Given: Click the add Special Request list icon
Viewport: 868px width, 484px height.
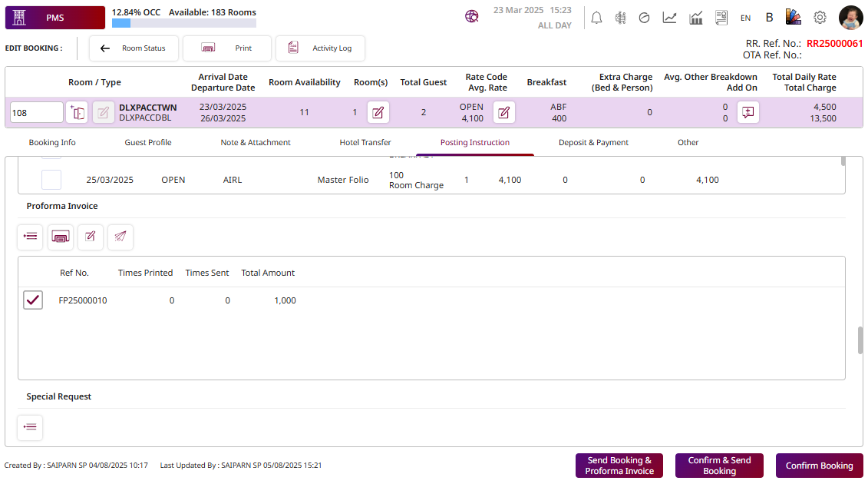Looking at the screenshot, I should (x=30, y=427).
